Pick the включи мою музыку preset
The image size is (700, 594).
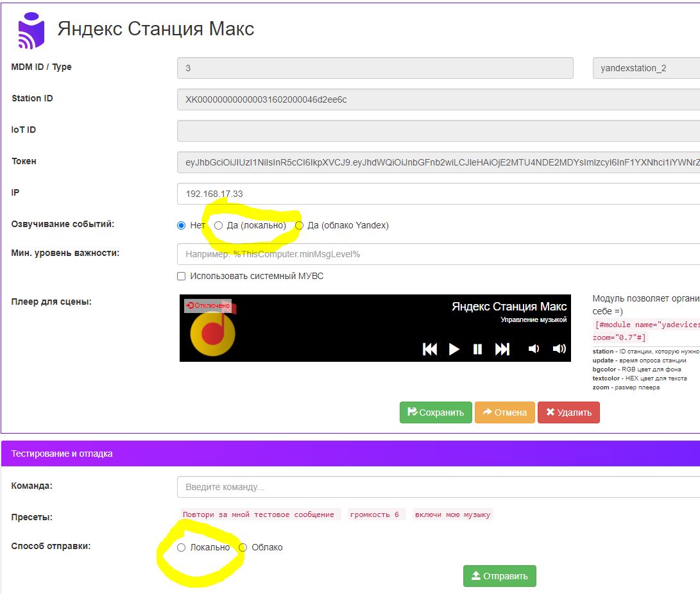pos(453,514)
